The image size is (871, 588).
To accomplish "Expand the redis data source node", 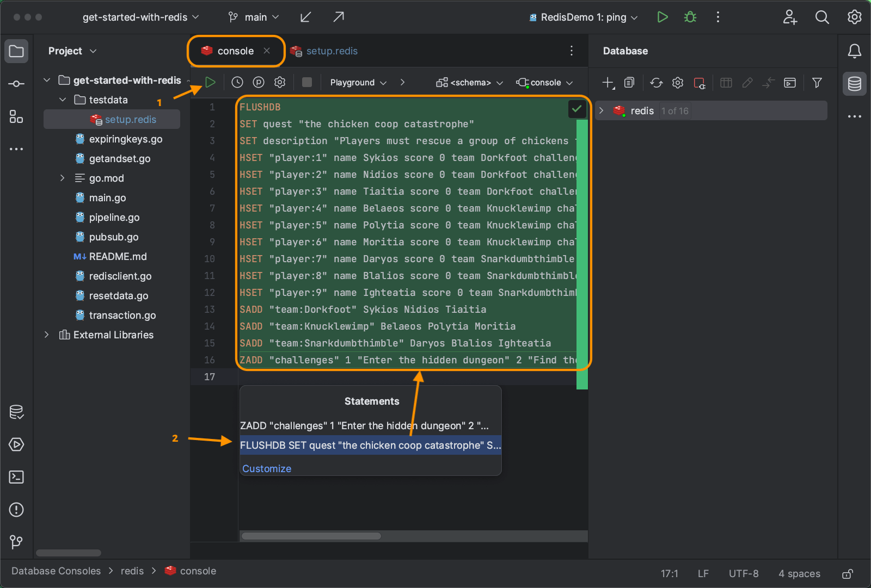I will [x=602, y=111].
